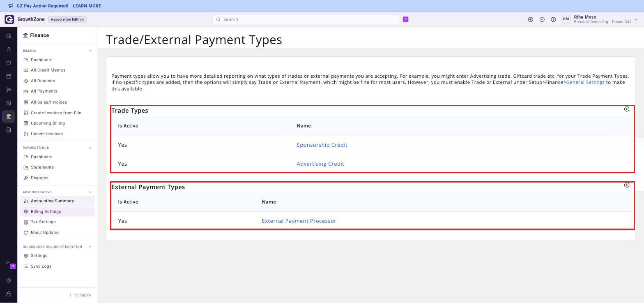Open the home icon in left rail
Screen dimensions: 644x303
click(x=9, y=36)
